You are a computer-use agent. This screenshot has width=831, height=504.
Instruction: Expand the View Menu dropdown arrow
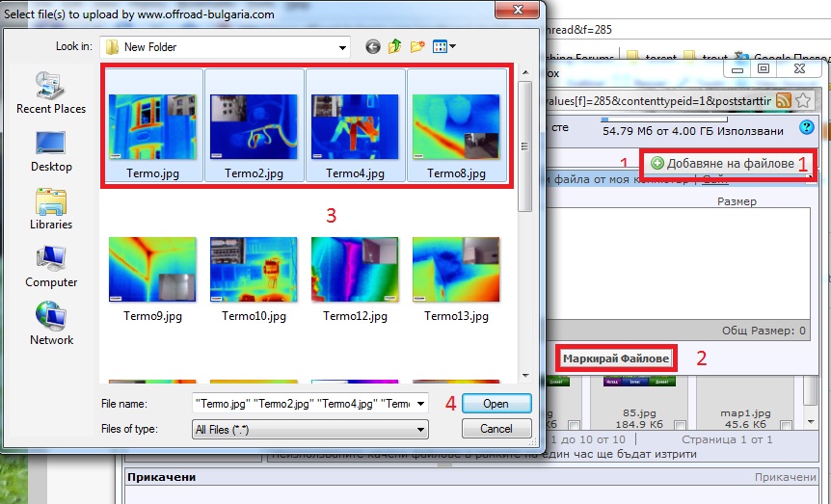(x=452, y=46)
